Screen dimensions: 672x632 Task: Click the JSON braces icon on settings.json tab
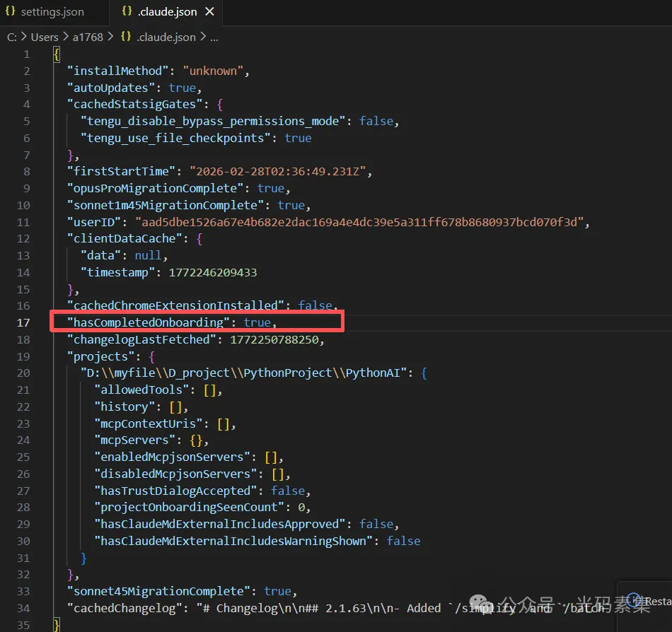coord(11,12)
